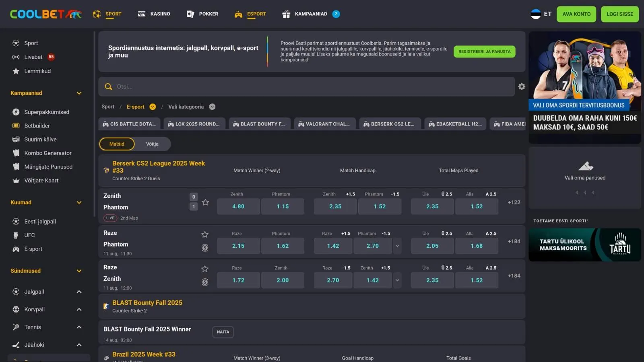This screenshot has height=362, width=644.
Task: Open Eesti jalgpall in the sidebar
Action: pyautogui.click(x=34, y=221)
